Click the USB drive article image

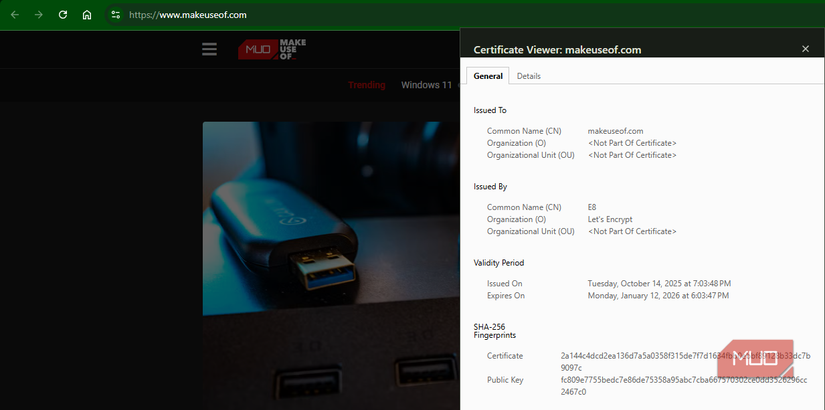(331, 266)
